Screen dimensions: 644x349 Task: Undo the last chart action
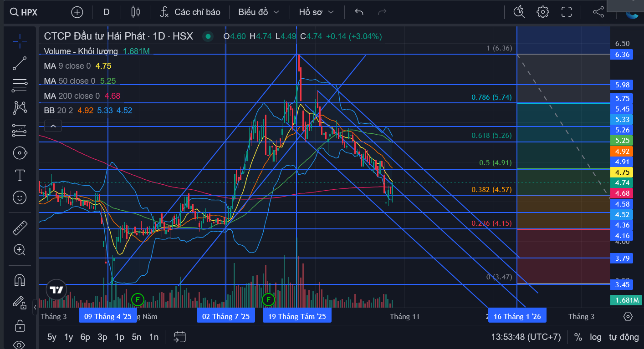[x=359, y=12]
